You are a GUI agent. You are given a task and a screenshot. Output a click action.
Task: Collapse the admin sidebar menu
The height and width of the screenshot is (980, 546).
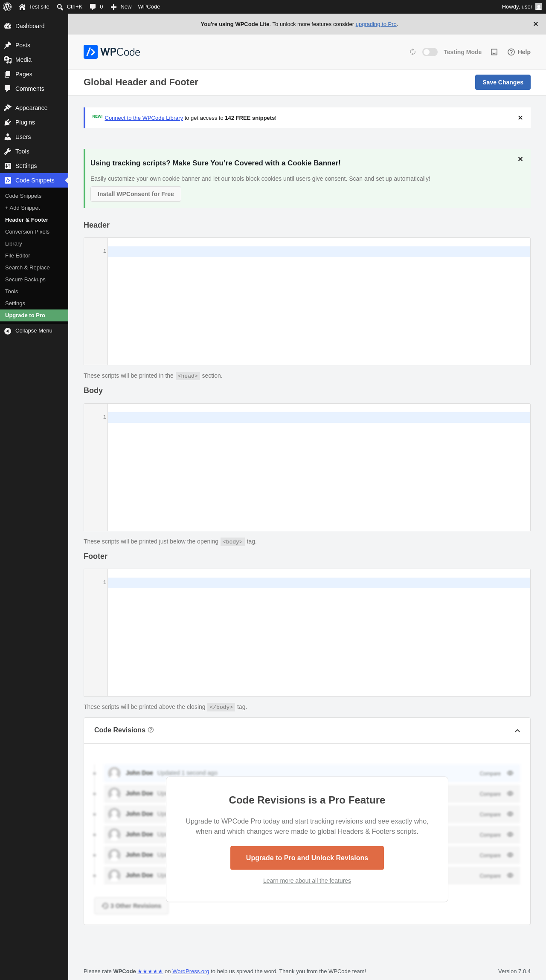pyautogui.click(x=34, y=331)
